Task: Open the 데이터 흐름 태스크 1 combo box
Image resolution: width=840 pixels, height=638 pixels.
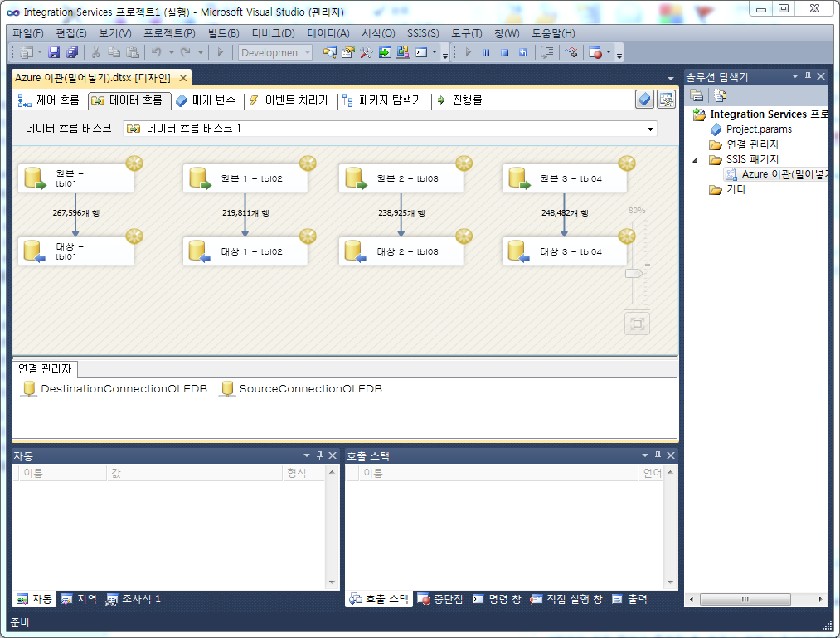Action: pos(390,129)
